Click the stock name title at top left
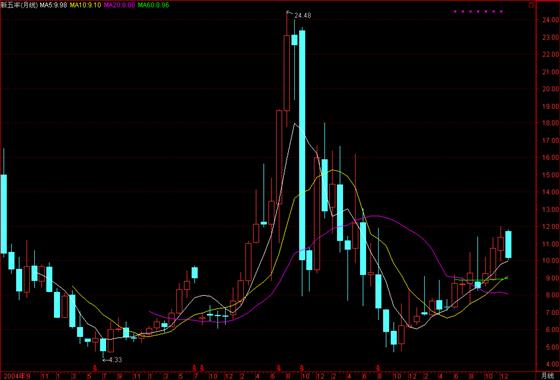This screenshot has height=380, width=560. [19, 5]
